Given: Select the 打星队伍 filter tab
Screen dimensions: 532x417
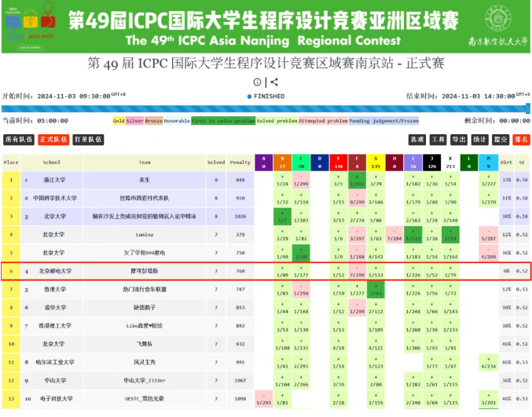Looking at the screenshot, I should pos(88,139).
